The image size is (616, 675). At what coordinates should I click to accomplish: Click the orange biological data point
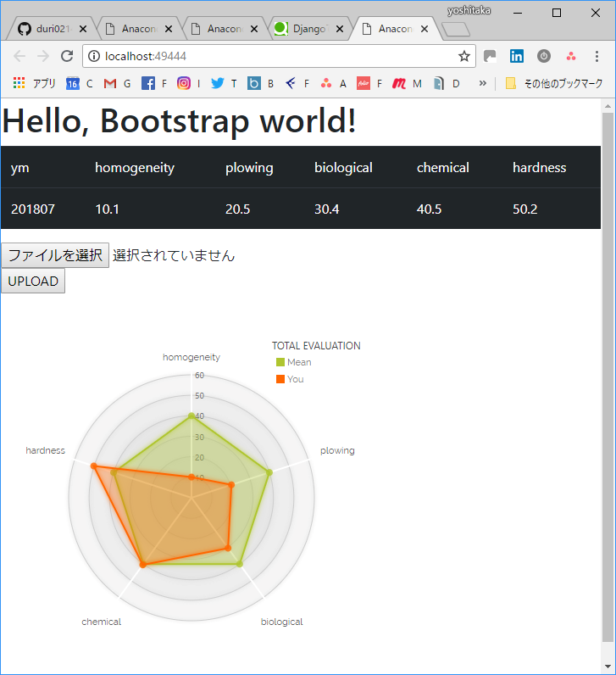pos(228,548)
